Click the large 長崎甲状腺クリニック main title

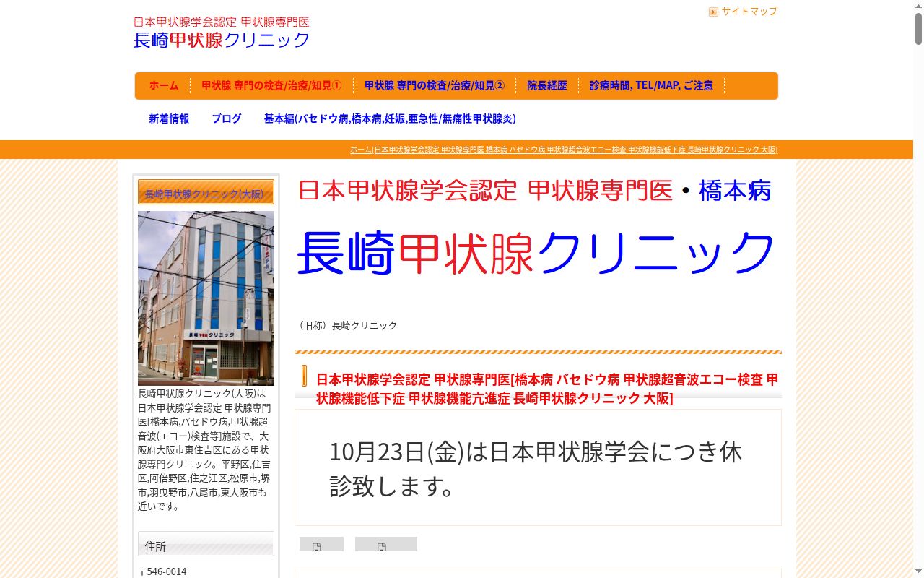[536, 253]
